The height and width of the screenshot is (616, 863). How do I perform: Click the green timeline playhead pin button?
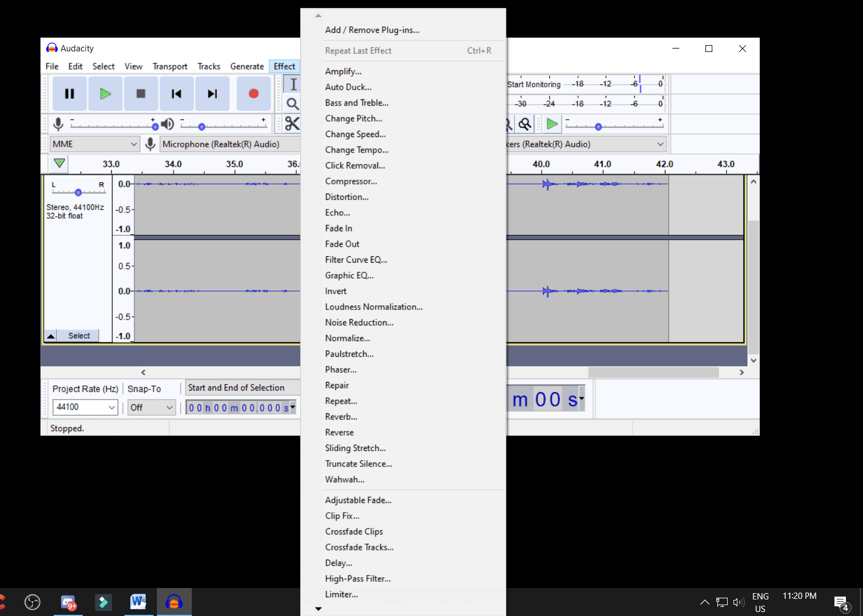[59, 164]
